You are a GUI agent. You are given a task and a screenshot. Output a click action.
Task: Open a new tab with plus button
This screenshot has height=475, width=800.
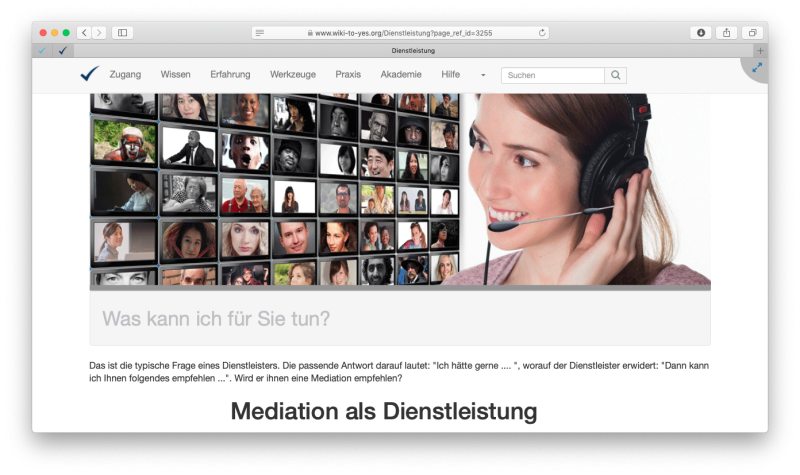[760, 50]
